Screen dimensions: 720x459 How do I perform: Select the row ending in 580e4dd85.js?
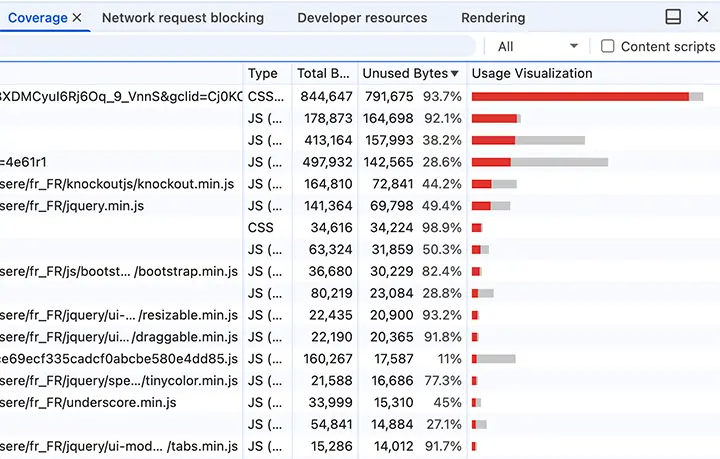click(360, 359)
